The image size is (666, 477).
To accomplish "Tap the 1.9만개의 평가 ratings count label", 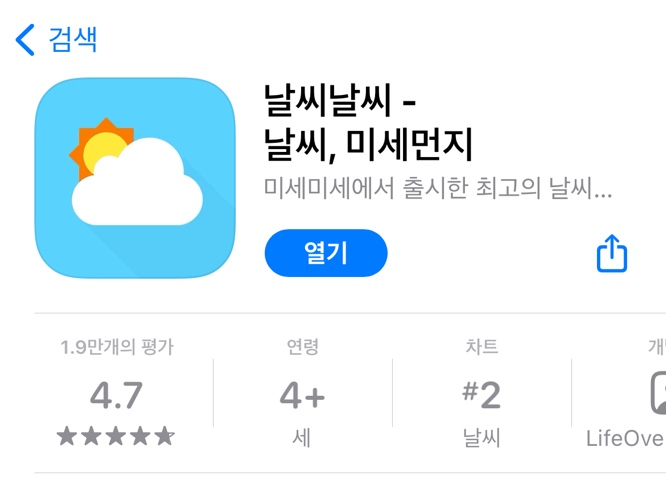I will [117, 347].
